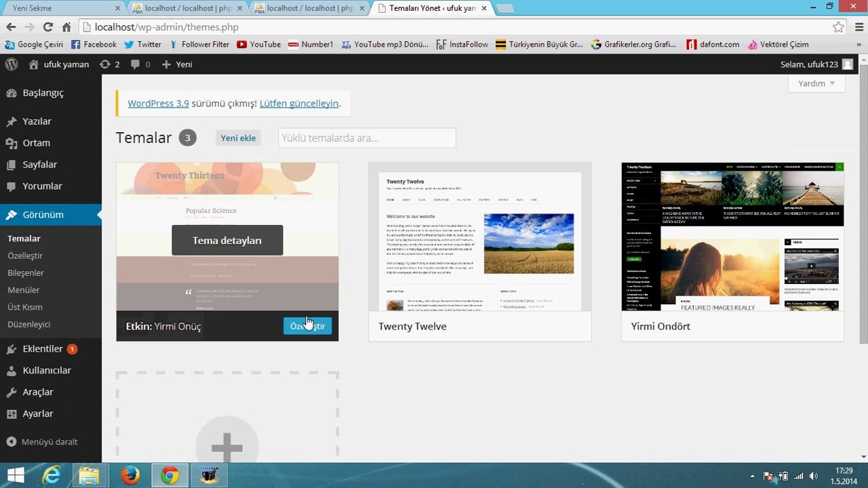Image resolution: width=868 pixels, height=488 pixels.
Task: Click the WordPress logo in admin bar
Action: tap(12, 64)
